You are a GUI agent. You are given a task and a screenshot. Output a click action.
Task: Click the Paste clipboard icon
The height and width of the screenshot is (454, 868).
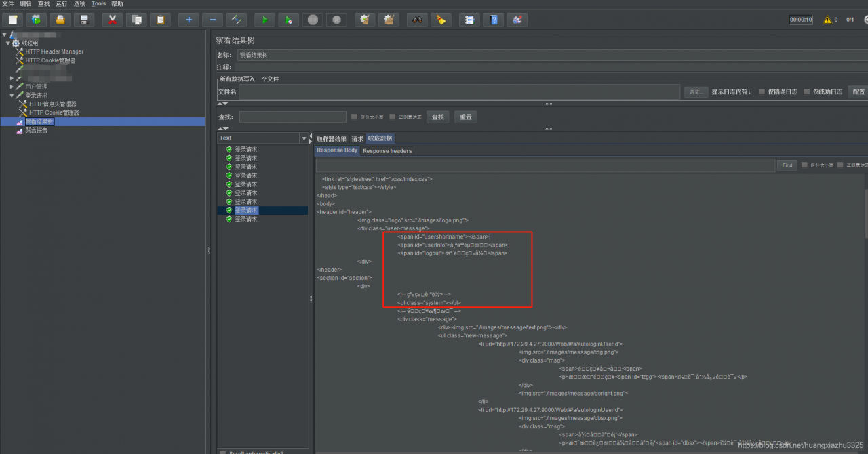(160, 20)
